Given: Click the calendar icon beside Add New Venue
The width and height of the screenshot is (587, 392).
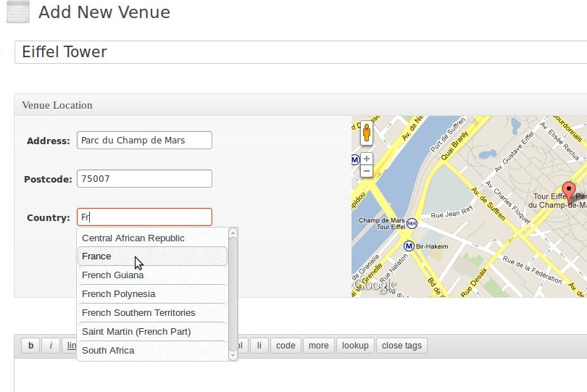Looking at the screenshot, I should (x=18, y=12).
